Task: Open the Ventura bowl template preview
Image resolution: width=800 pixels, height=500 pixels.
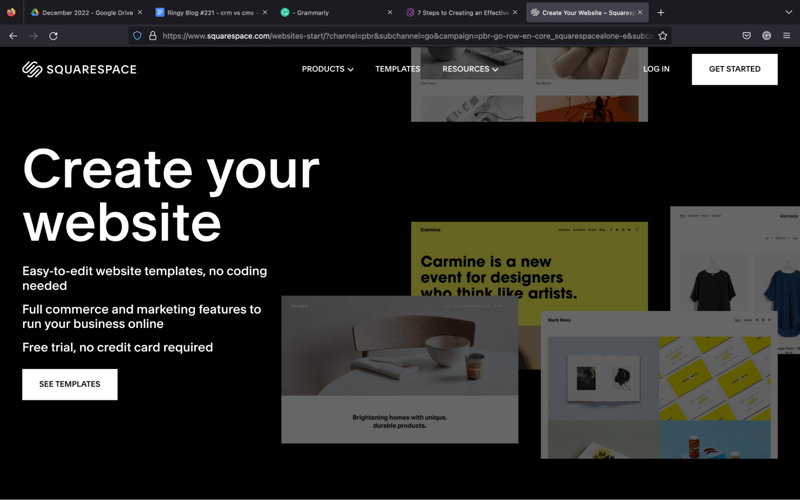Action: pyautogui.click(x=399, y=369)
